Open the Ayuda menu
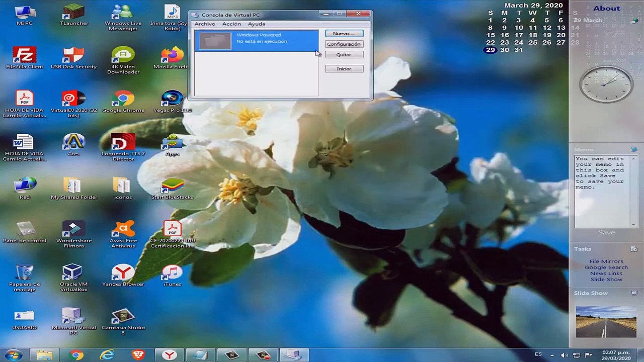Viewport: 644px width, 362px height. coord(256,24)
